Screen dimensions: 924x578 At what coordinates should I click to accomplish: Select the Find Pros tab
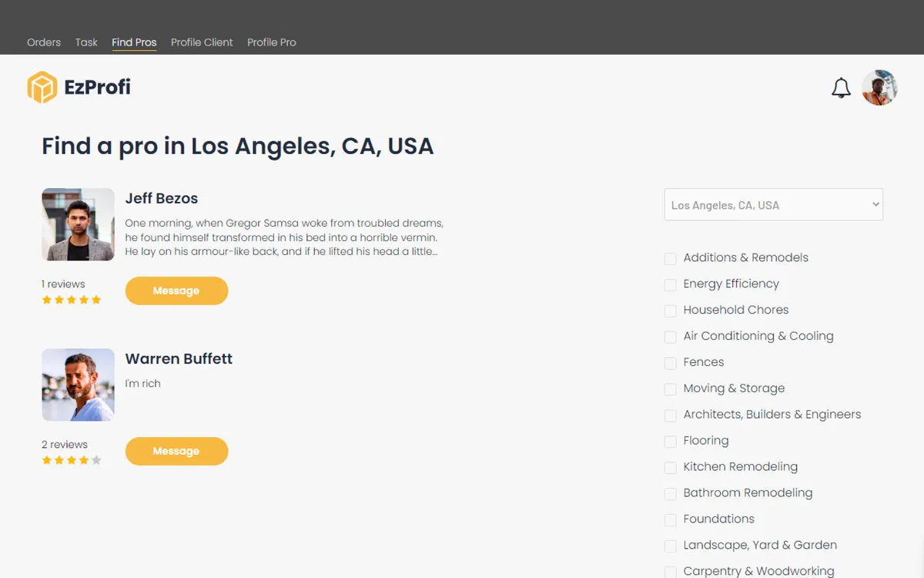[134, 42]
